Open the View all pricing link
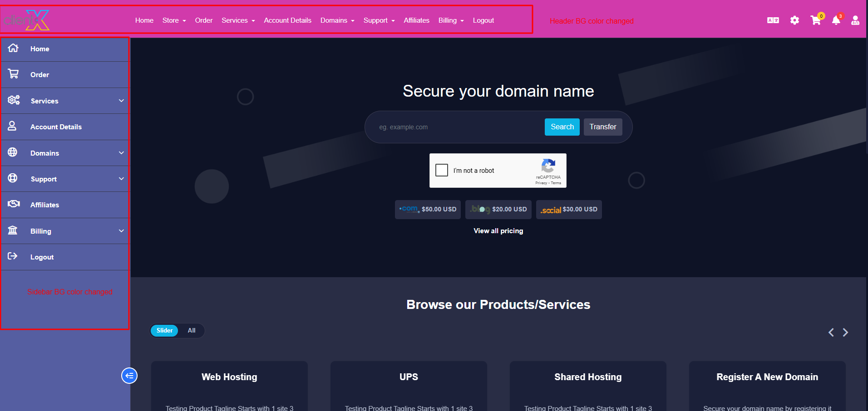Image resolution: width=868 pixels, height=411 pixels. pyautogui.click(x=498, y=231)
